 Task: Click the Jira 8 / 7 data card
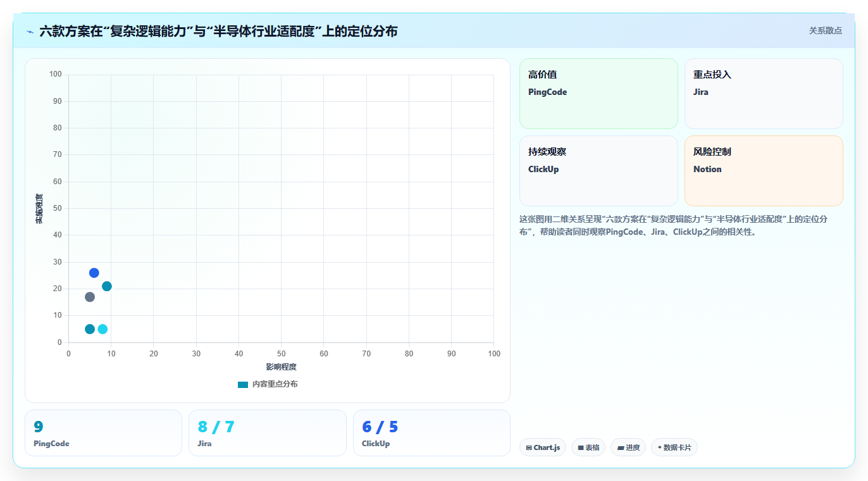[x=268, y=433]
